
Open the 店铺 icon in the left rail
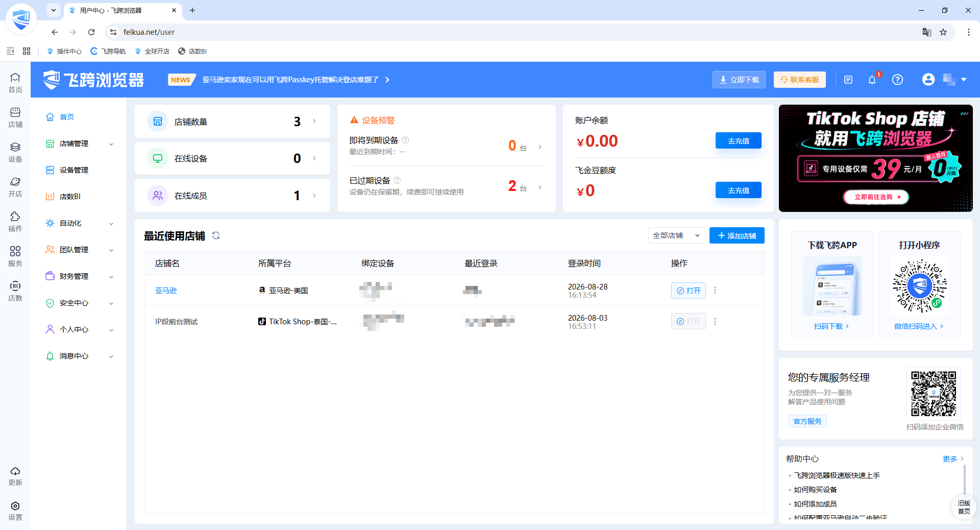(x=15, y=117)
